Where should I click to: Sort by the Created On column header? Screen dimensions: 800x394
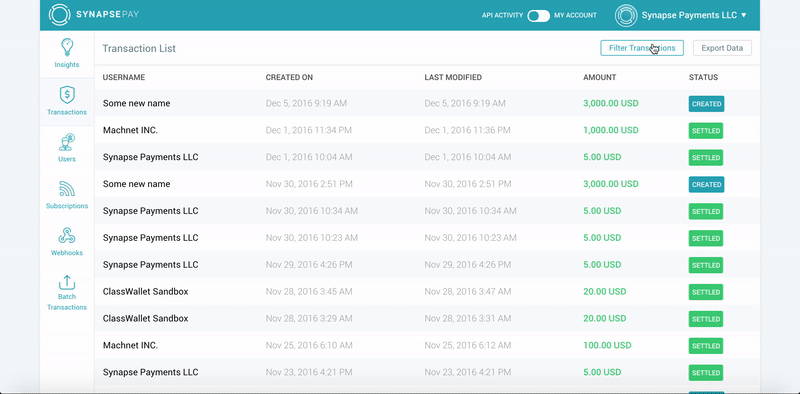pos(289,78)
